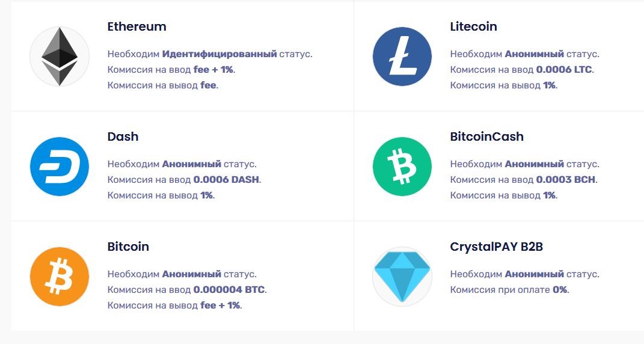Click CrystalPAY's '0%' payment commission
This screenshot has width=644, height=344.
(559, 290)
